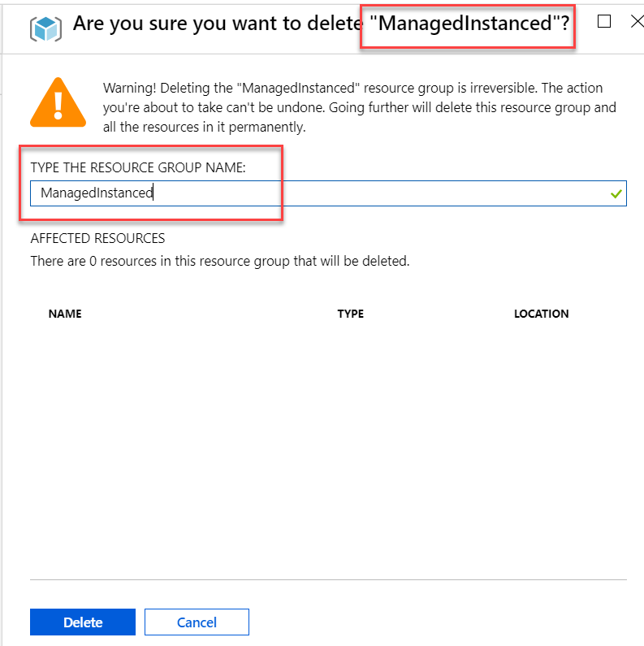
Task: Click the orange warning triangle icon
Action: tap(57, 102)
